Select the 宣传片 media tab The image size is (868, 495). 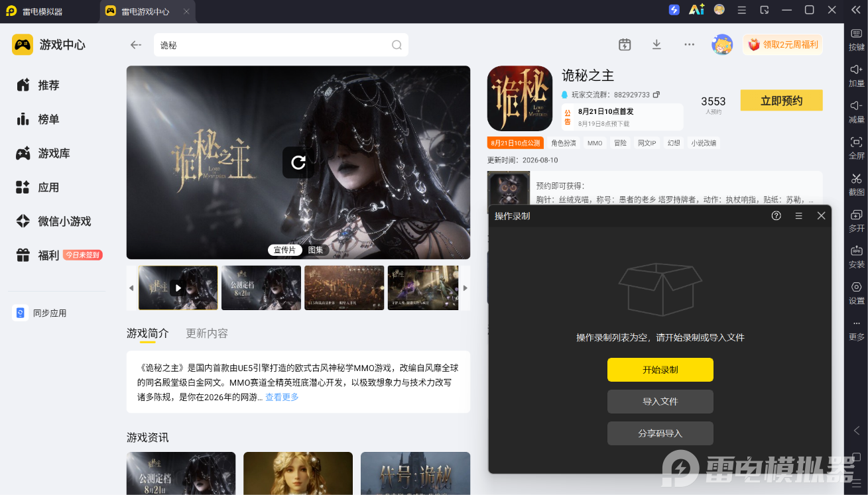[x=284, y=250]
